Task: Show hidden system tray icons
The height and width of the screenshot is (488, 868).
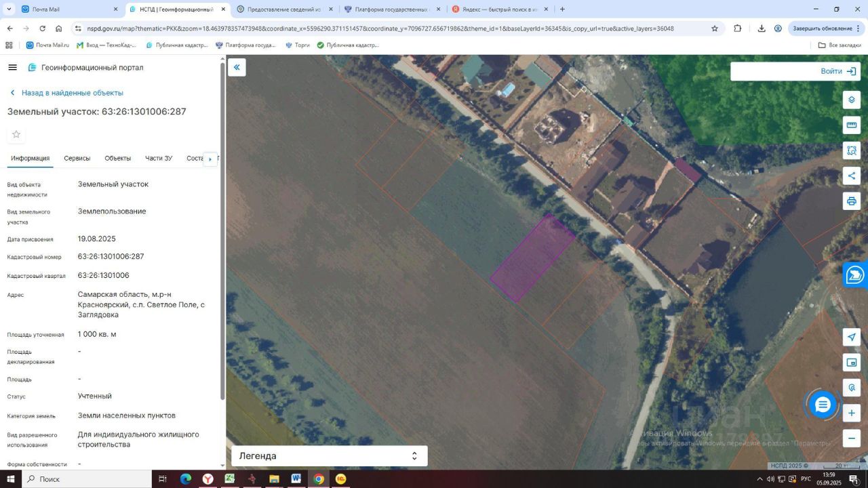Action: pyautogui.click(x=758, y=479)
